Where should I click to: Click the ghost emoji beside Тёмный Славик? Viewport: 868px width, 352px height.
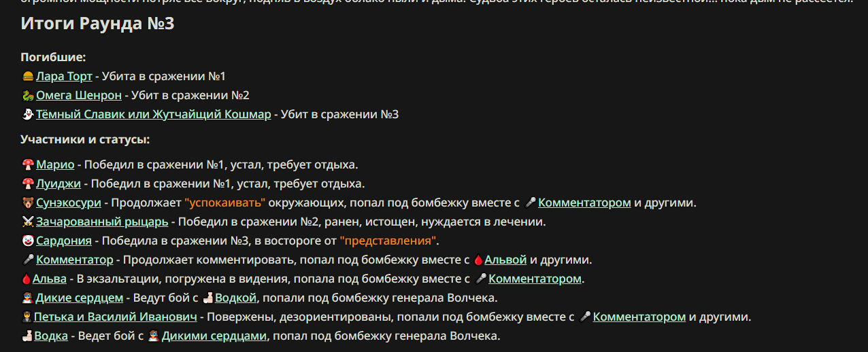tap(28, 114)
